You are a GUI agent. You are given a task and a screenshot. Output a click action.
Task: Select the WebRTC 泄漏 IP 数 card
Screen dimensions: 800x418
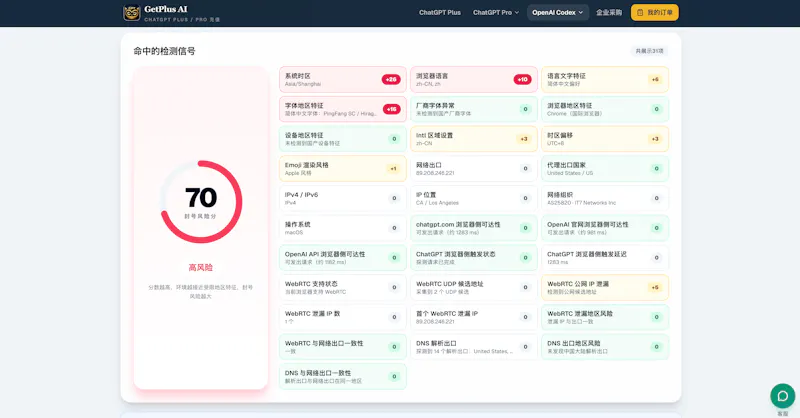pos(343,317)
